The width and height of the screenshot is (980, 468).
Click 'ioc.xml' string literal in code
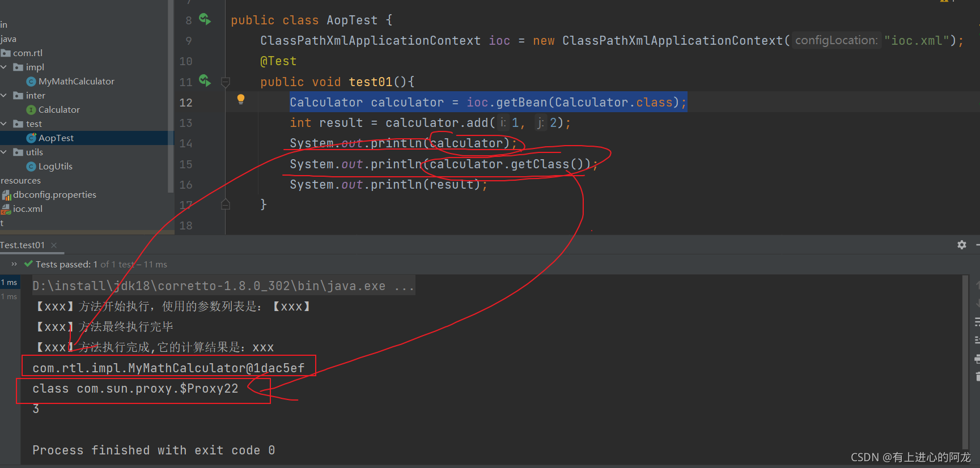(x=917, y=41)
